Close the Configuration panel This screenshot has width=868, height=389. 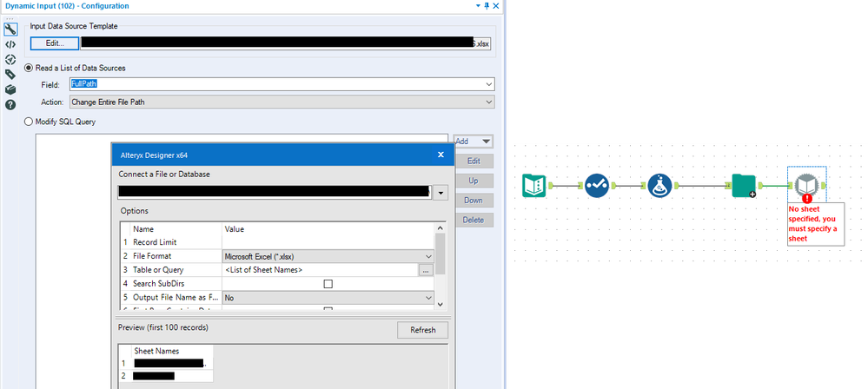(496, 6)
